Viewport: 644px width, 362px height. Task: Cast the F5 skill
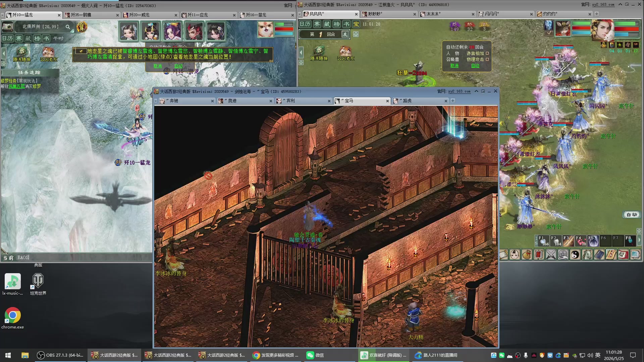click(x=593, y=241)
